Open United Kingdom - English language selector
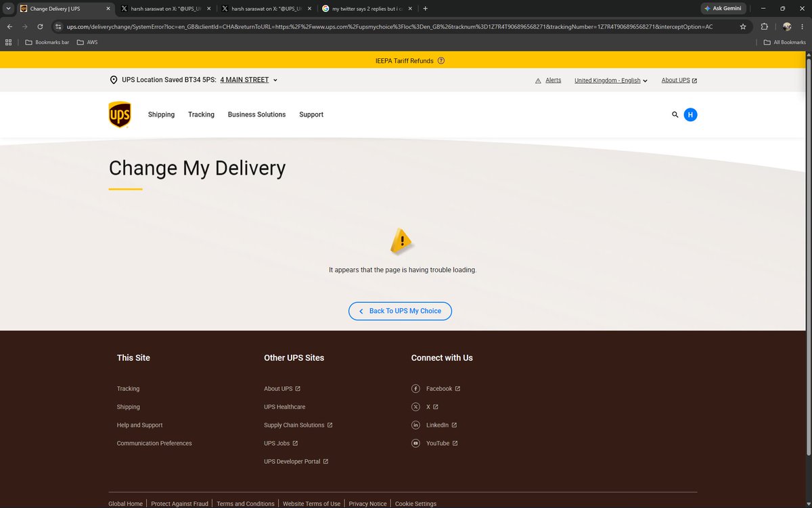812x508 pixels. [x=610, y=81]
